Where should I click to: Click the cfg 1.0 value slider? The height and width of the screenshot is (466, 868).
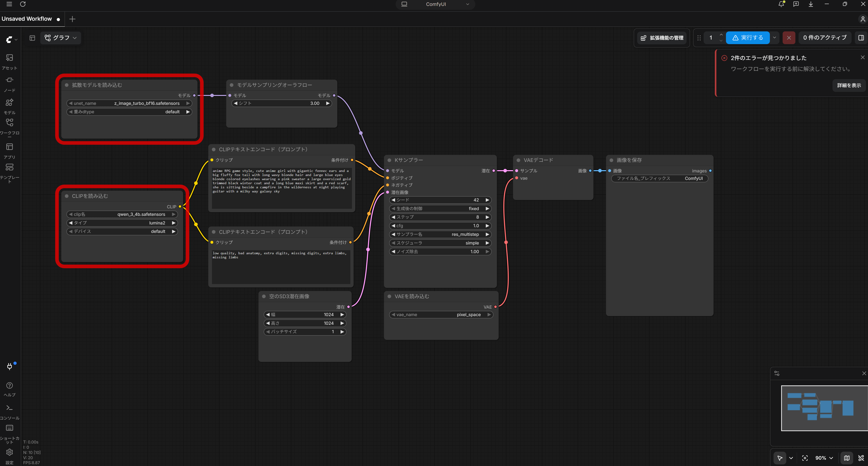tap(440, 226)
